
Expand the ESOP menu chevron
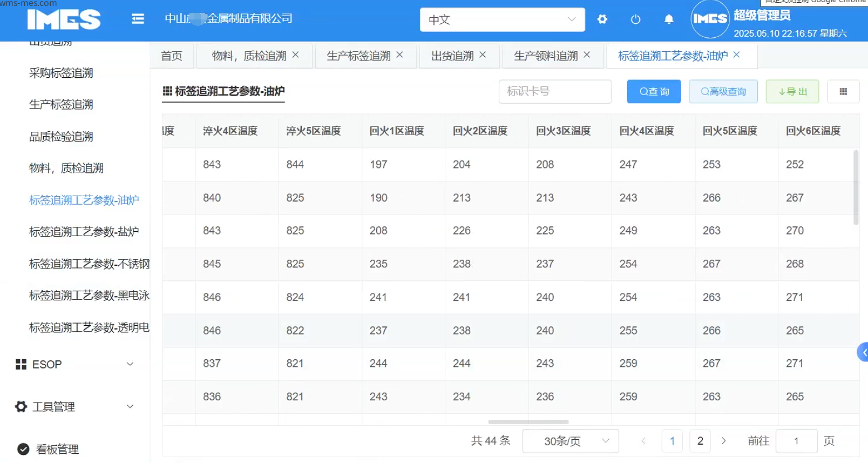pos(130,364)
